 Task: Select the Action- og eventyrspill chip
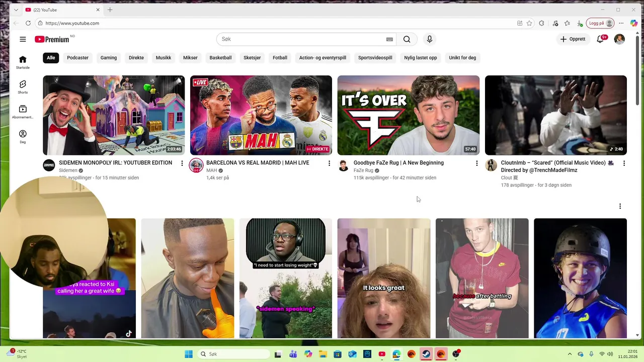coord(323,58)
